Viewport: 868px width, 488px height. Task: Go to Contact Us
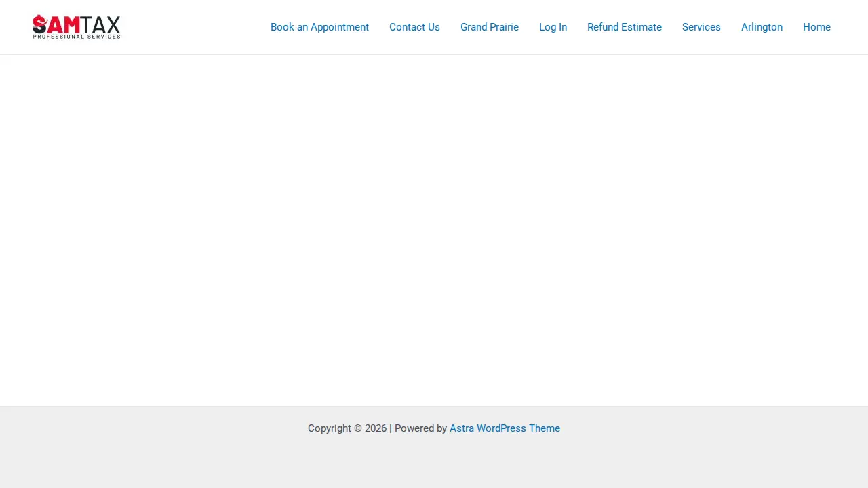click(x=414, y=27)
